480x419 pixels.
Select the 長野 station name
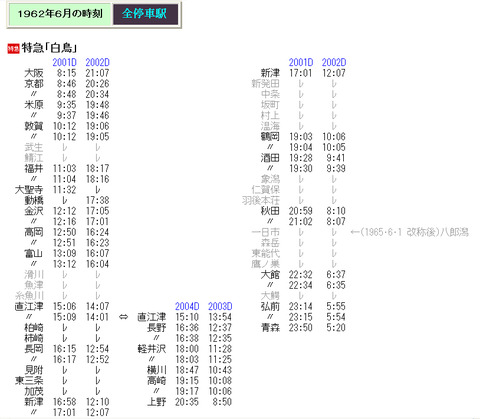[x=156, y=328]
